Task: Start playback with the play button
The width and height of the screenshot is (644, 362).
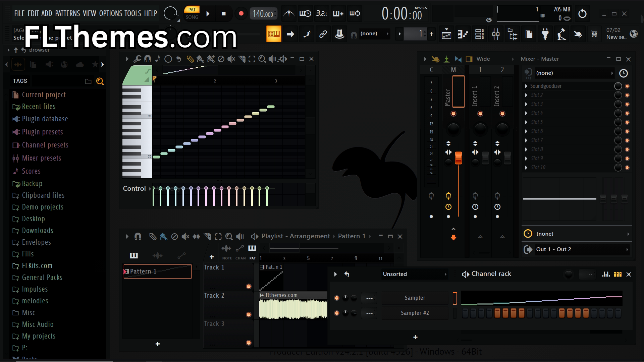Action: tap(208, 14)
